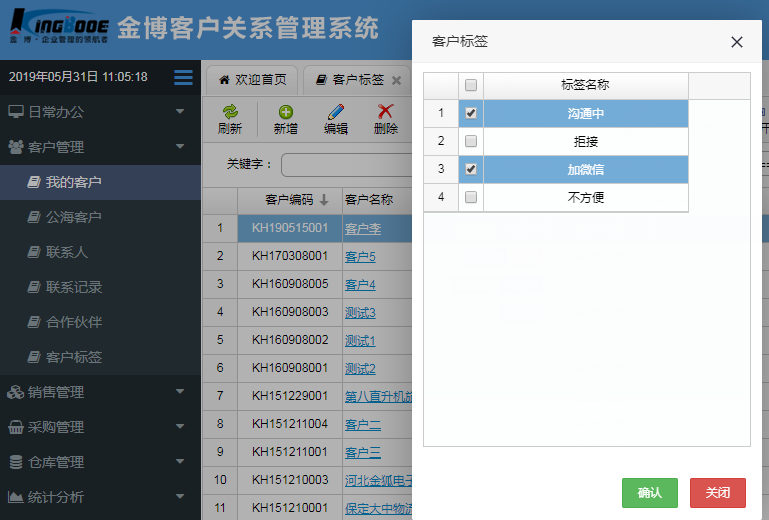
Task: Open the 客户5 customer link
Action: point(360,257)
